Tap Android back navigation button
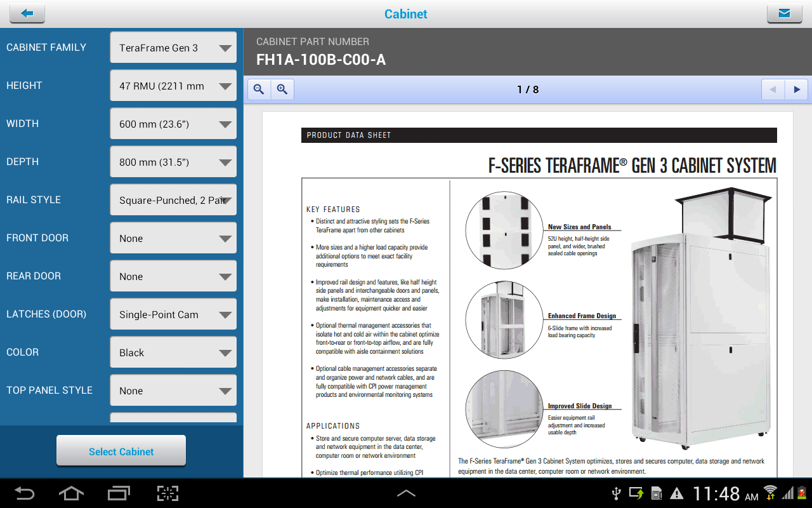 tap(25, 493)
